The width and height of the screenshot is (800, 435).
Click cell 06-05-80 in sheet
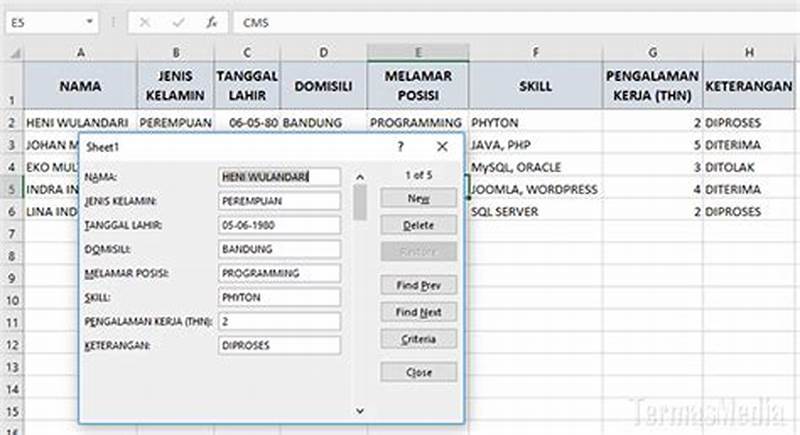tap(247, 123)
